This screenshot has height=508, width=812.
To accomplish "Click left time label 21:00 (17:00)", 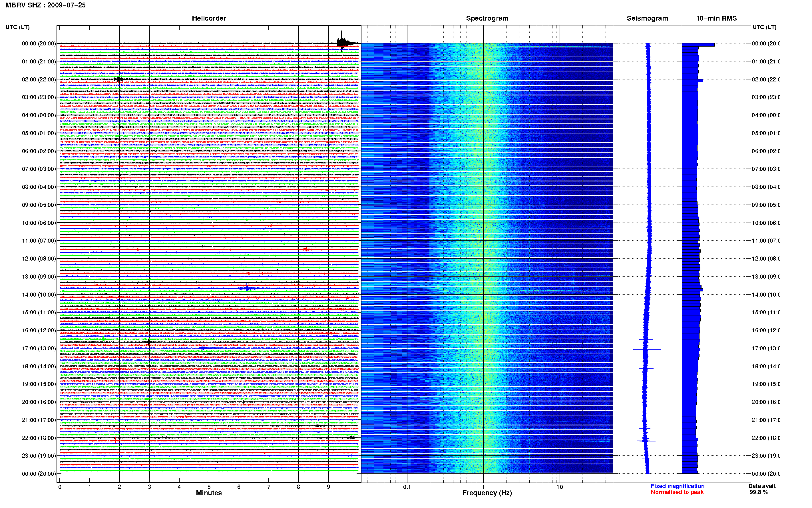I will pos(39,420).
